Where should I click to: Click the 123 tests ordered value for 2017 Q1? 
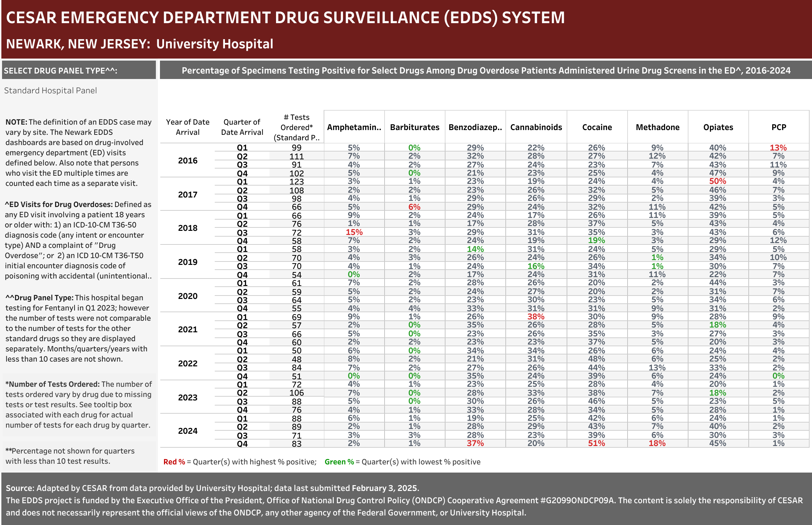pos(296,182)
